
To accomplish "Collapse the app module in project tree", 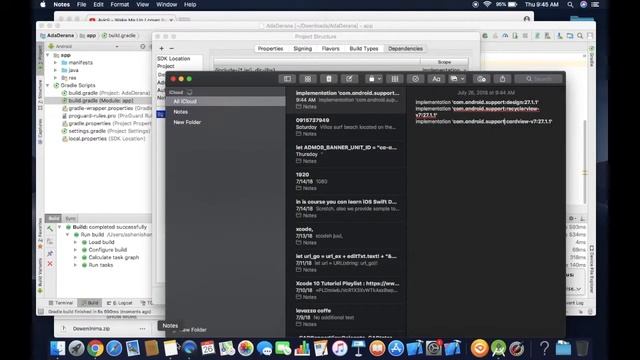I will click(x=48, y=55).
